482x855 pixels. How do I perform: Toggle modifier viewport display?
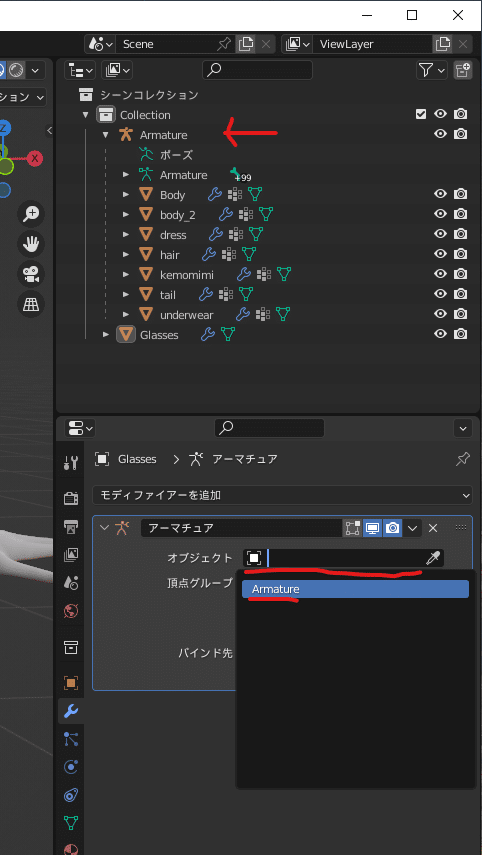(x=372, y=528)
